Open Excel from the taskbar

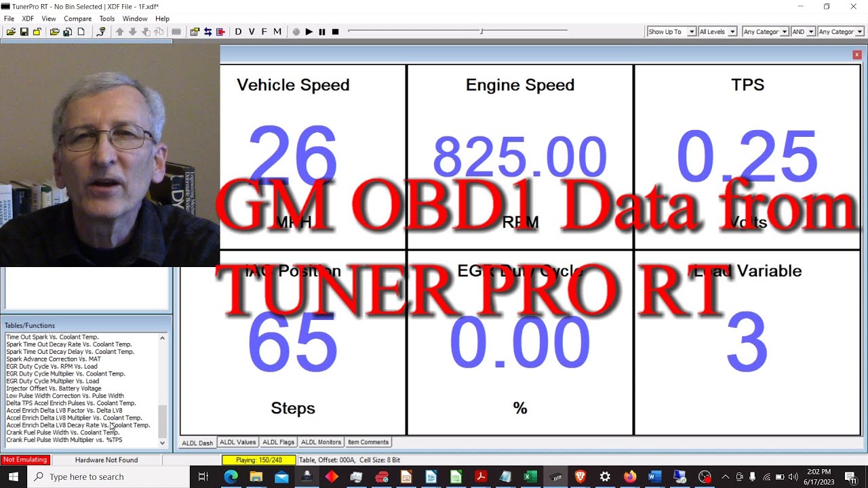point(530,476)
